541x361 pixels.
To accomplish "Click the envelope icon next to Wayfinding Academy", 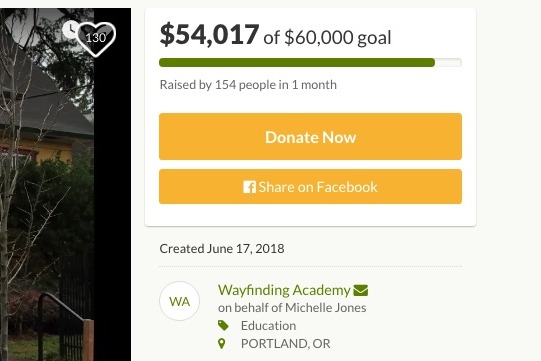I will (361, 290).
